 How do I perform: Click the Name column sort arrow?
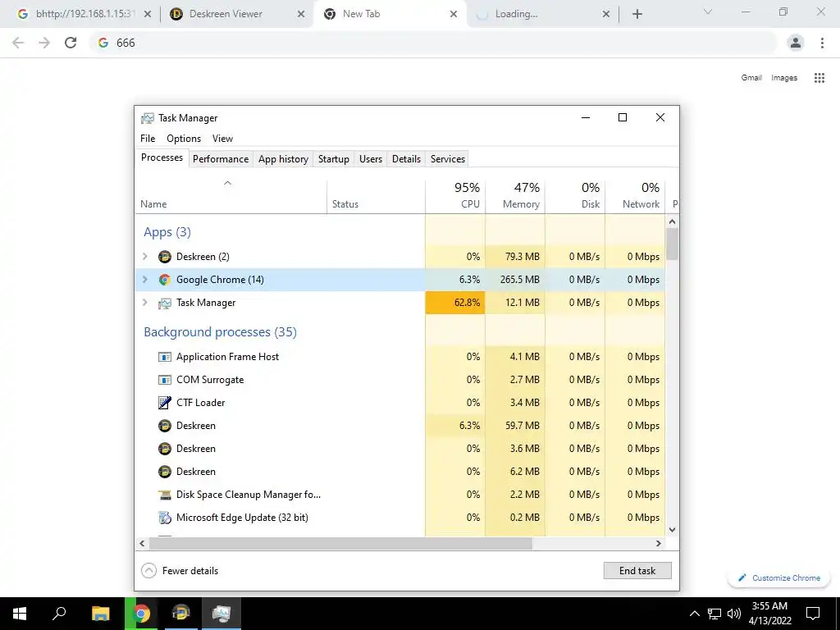(x=228, y=183)
